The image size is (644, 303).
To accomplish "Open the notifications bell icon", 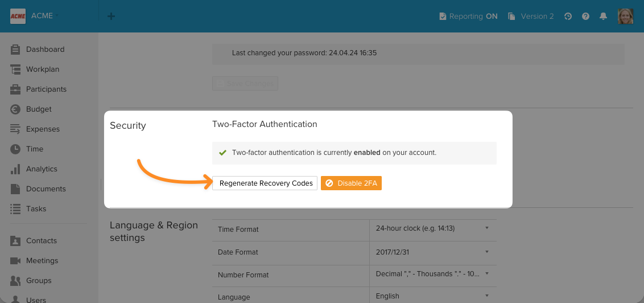I will click(x=604, y=17).
